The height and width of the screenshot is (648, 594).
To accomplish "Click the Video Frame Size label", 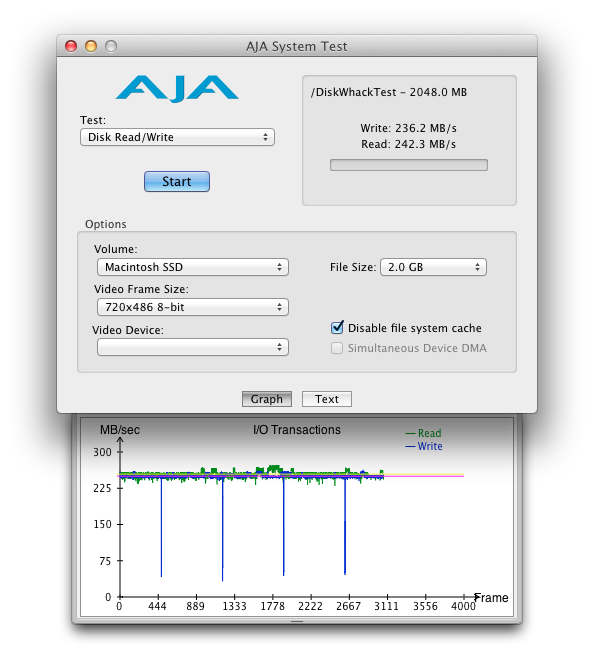I will (141, 289).
